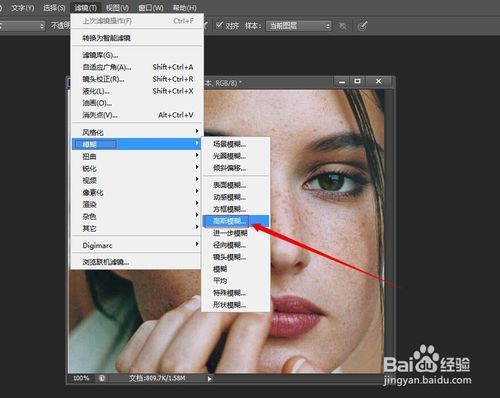Open the 窗口(W) menu

151,8
